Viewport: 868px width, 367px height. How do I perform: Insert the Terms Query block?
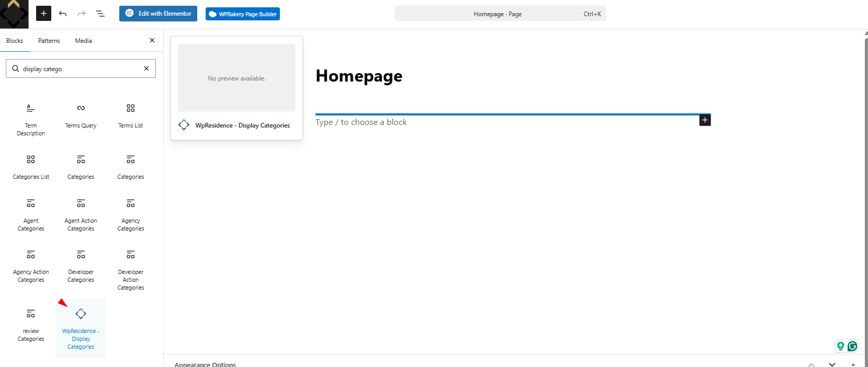click(x=81, y=116)
